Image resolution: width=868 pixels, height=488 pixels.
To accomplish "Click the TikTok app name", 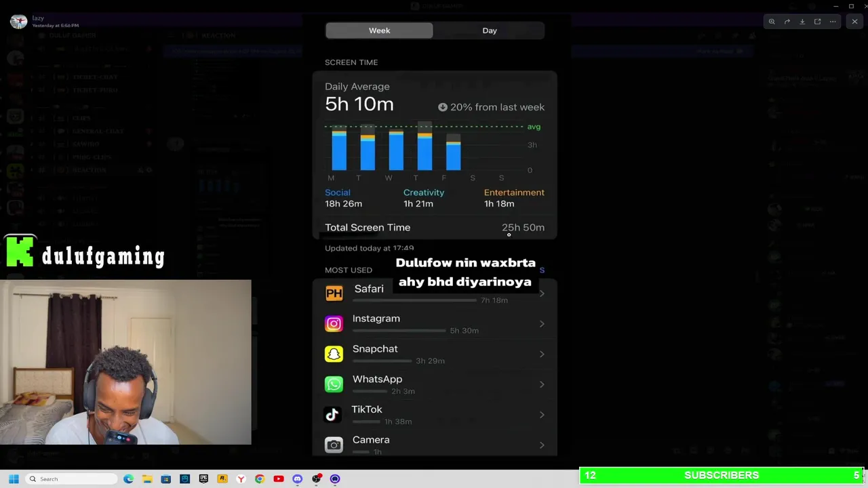I will (367, 409).
